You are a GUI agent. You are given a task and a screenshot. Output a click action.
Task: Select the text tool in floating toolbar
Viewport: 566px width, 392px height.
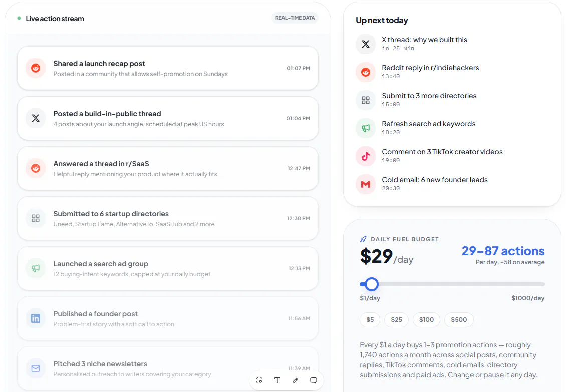tap(277, 380)
